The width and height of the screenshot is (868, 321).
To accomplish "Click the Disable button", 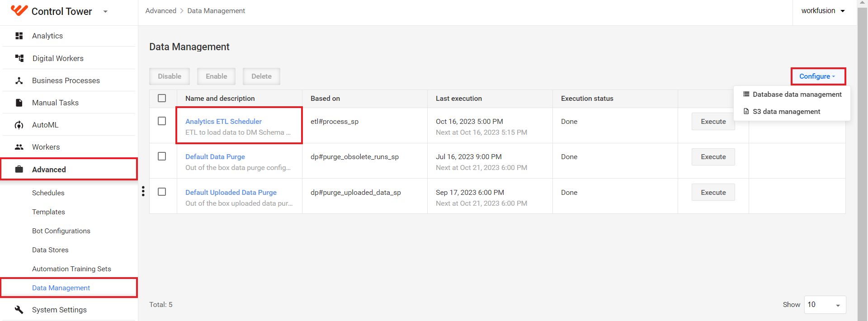I will coord(170,76).
